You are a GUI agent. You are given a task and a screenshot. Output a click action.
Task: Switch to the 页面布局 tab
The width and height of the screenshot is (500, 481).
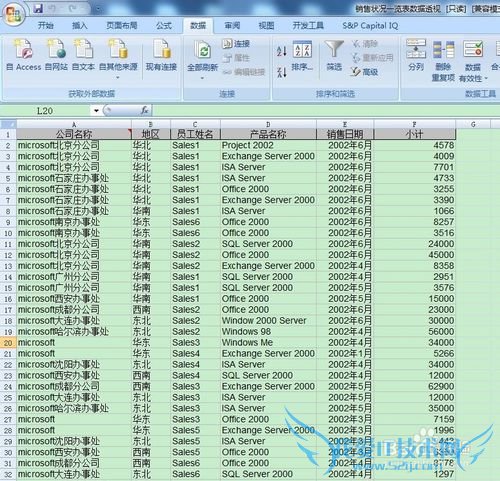click(122, 26)
